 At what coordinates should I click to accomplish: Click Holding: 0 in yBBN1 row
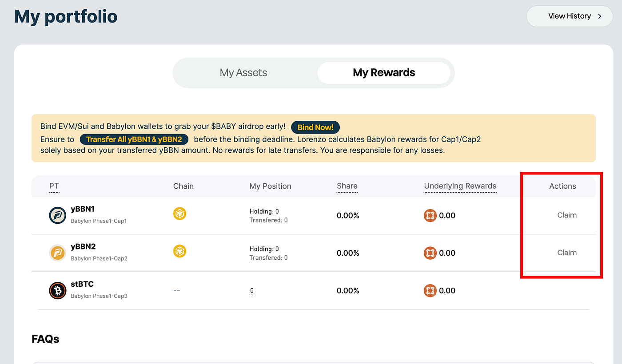click(264, 211)
